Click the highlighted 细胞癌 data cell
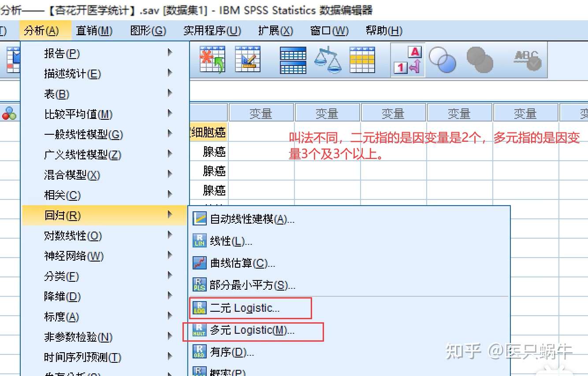Screen dimensions: 588x376 (x=209, y=132)
